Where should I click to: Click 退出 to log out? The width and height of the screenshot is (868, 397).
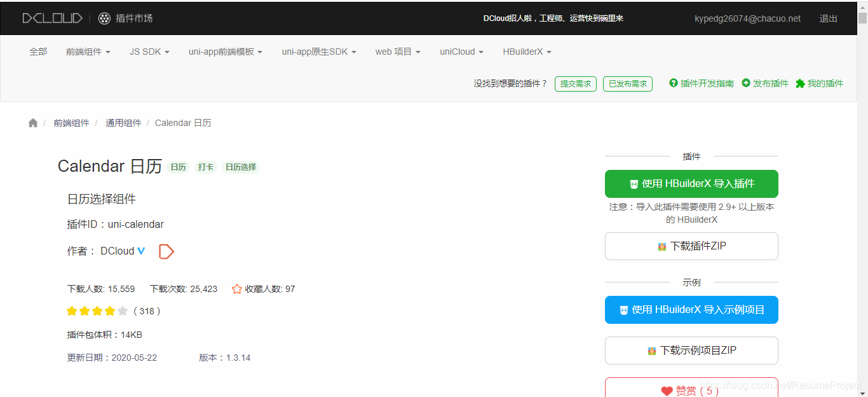tap(829, 18)
